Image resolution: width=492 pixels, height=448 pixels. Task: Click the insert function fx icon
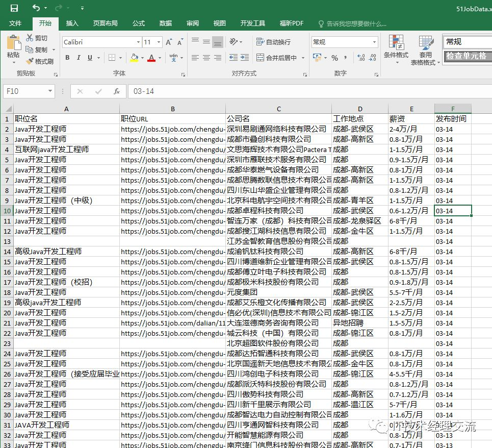(116, 91)
